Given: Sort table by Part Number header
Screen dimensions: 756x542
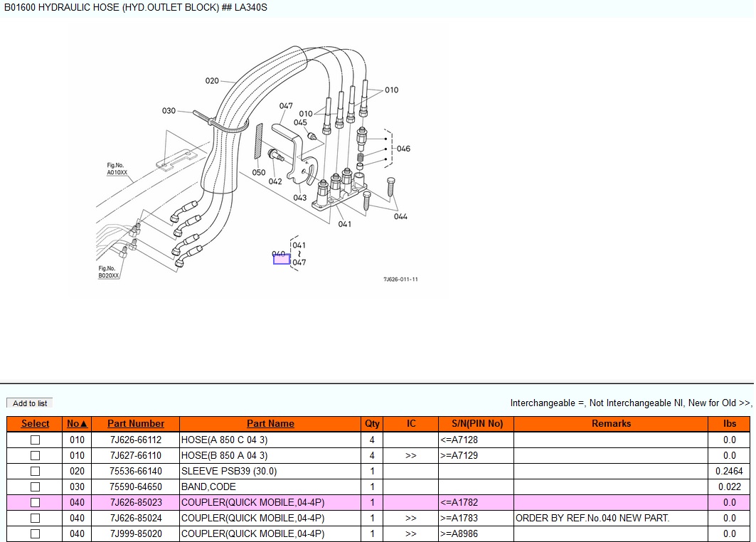Looking at the screenshot, I should coord(136,423).
